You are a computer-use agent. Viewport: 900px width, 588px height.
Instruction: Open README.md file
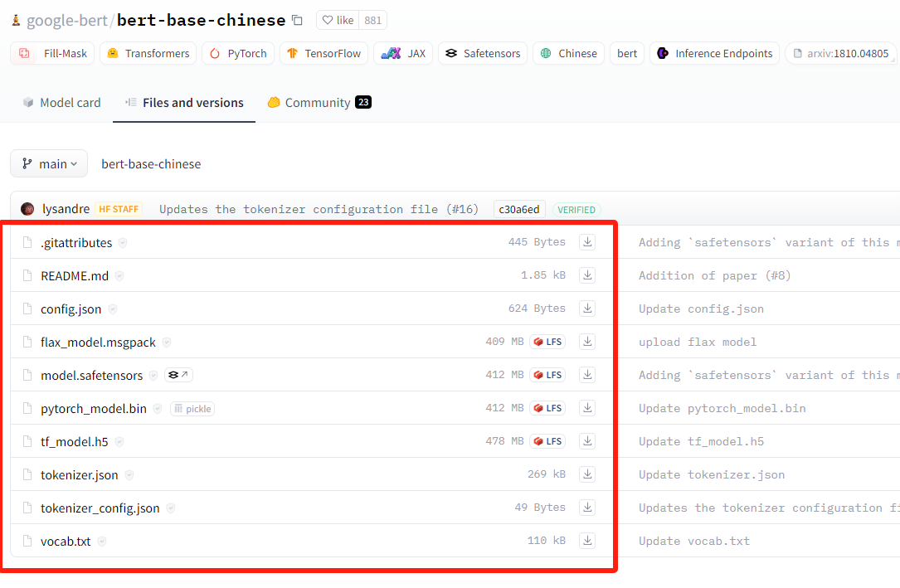(x=75, y=276)
